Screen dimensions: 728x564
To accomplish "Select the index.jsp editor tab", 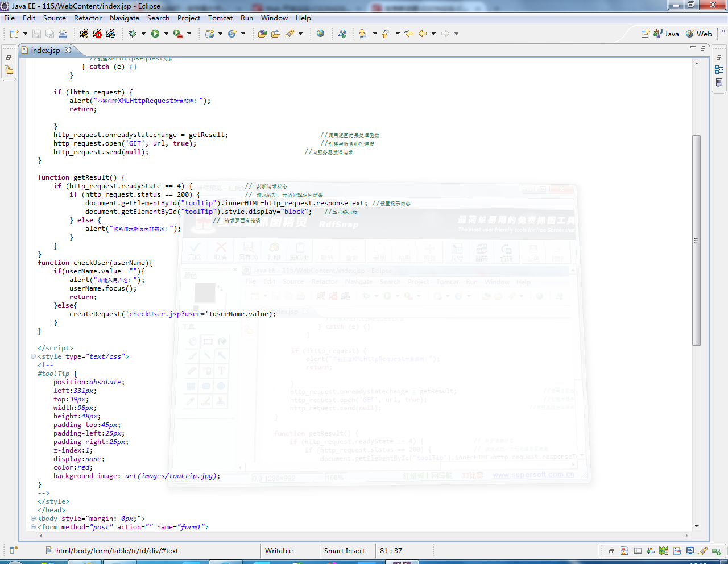I will click(45, 50).
